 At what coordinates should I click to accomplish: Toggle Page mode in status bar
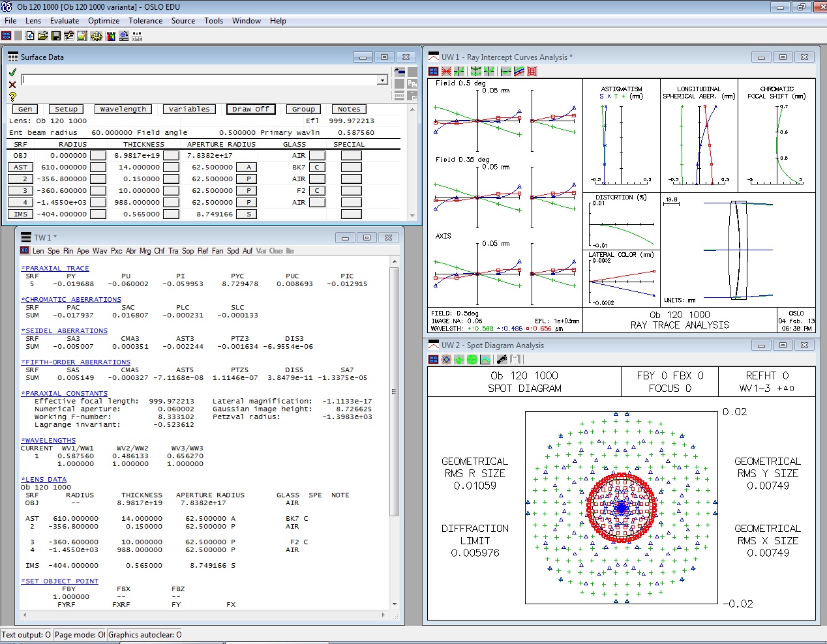tap(80, 634)
